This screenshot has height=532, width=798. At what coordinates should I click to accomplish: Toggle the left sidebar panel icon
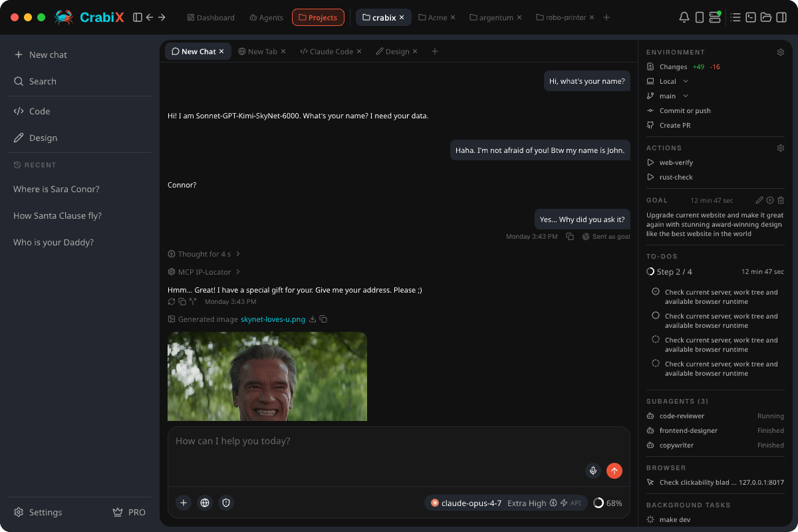pyautogui.click(x=138, y=17)
